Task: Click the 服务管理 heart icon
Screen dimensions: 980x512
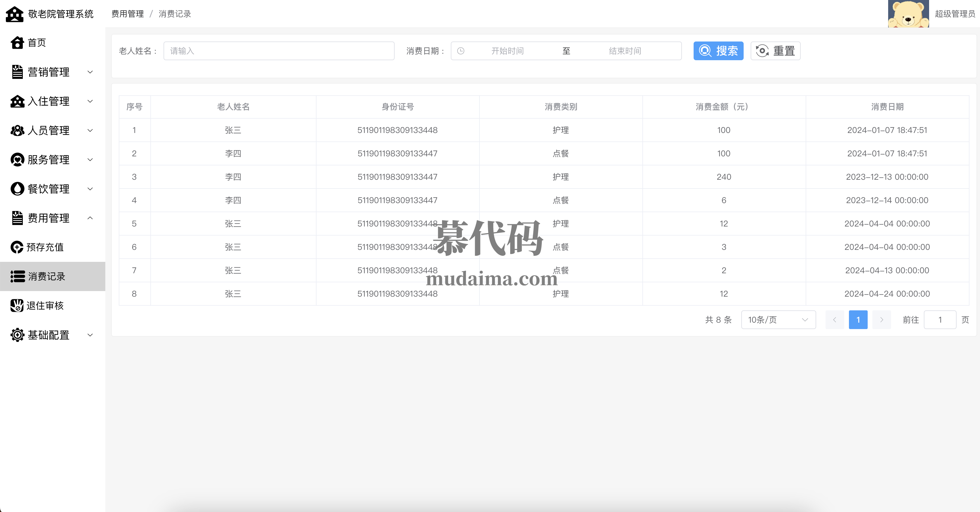Action: coord(17,160)
